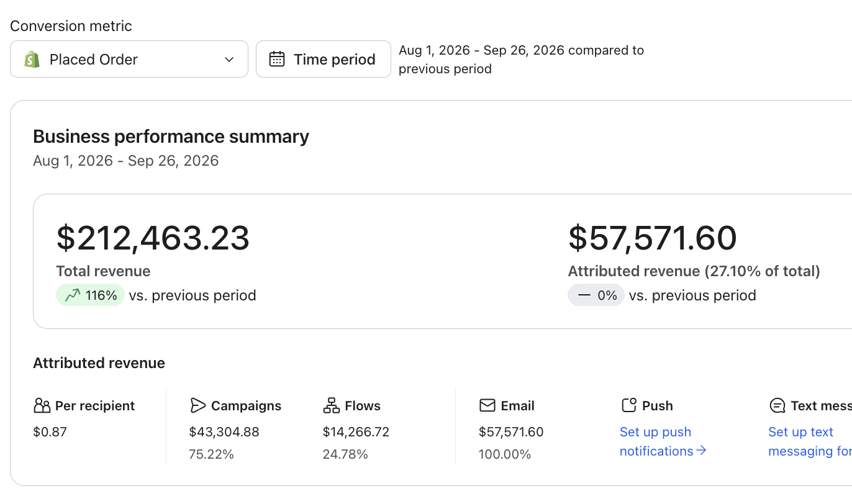Image resolution: width=852 pixels, height=504 pixels.
Task: Click the Shopify bag icon in metric dropdown
Action: (32, 60)
